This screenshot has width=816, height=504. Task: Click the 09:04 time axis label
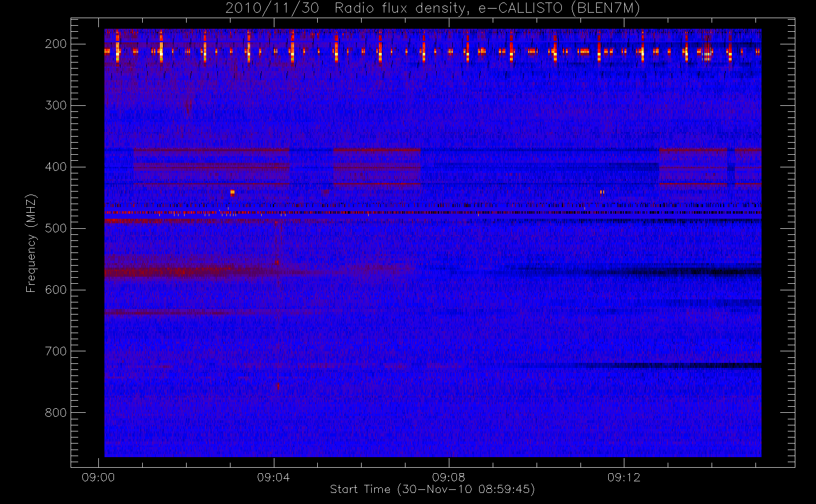[273, 477]
